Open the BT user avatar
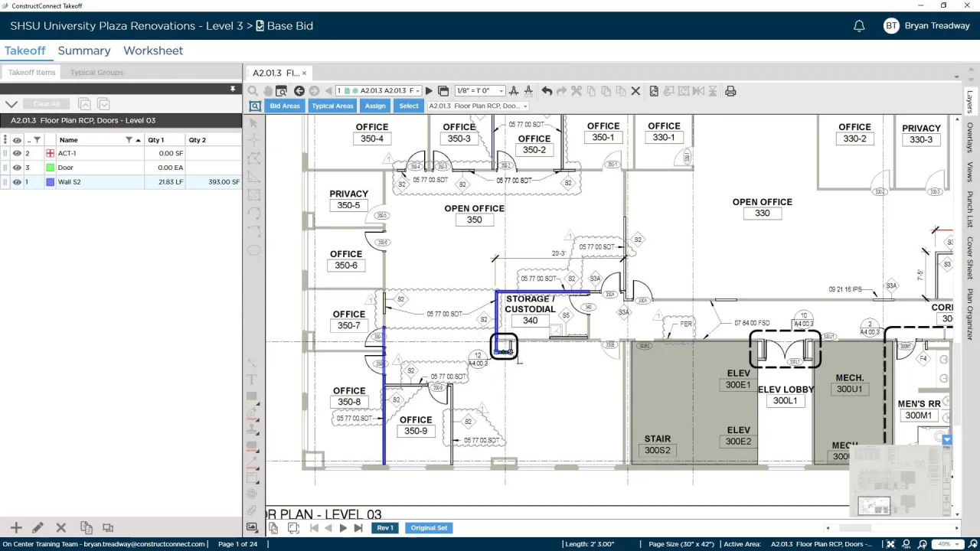The image size is (980, 551). [x=891, y=26]
